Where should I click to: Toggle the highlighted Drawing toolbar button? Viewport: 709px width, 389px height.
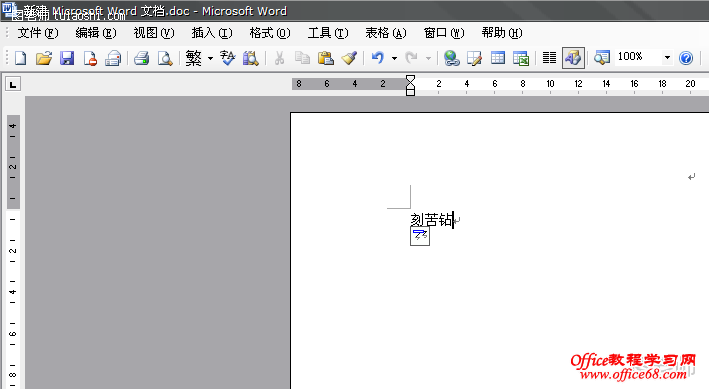pyautogui.click(x=573, y=58)
